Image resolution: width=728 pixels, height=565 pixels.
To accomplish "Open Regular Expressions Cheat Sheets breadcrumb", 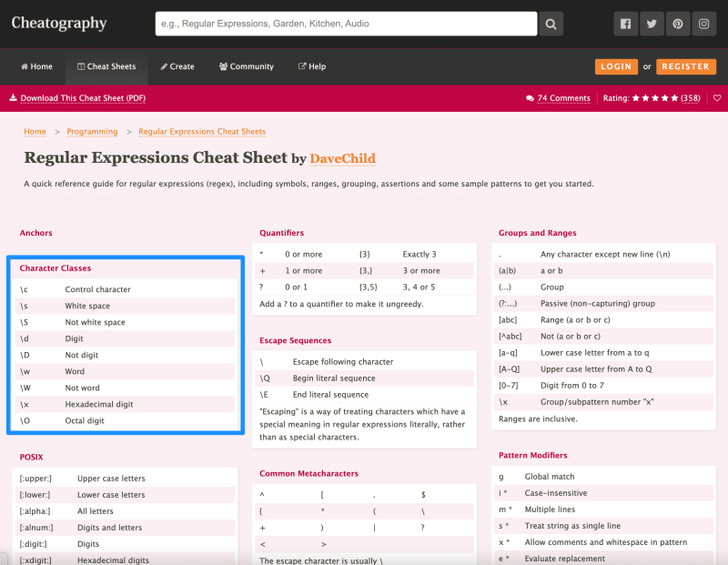I will click(202, 131).
